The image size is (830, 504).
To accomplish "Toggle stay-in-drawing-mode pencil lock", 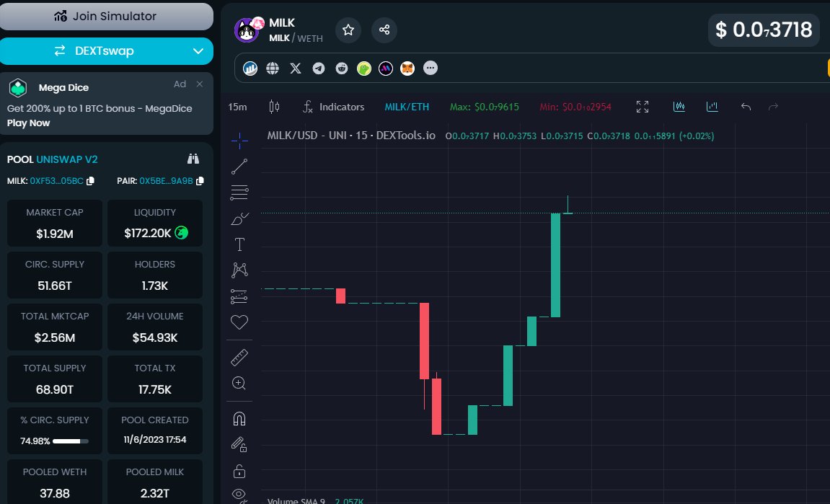I will [x=239, y=444].
